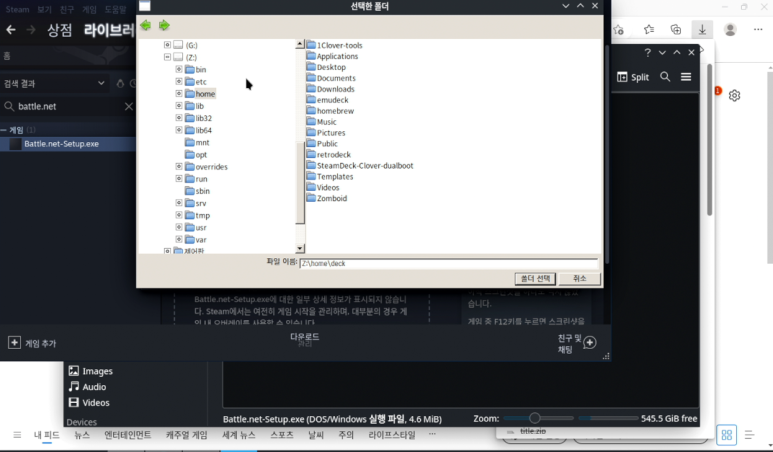The height and width of the screenshot is (452, 773).
Task: Open the Steam Library tab
Action: click(109, 30)
